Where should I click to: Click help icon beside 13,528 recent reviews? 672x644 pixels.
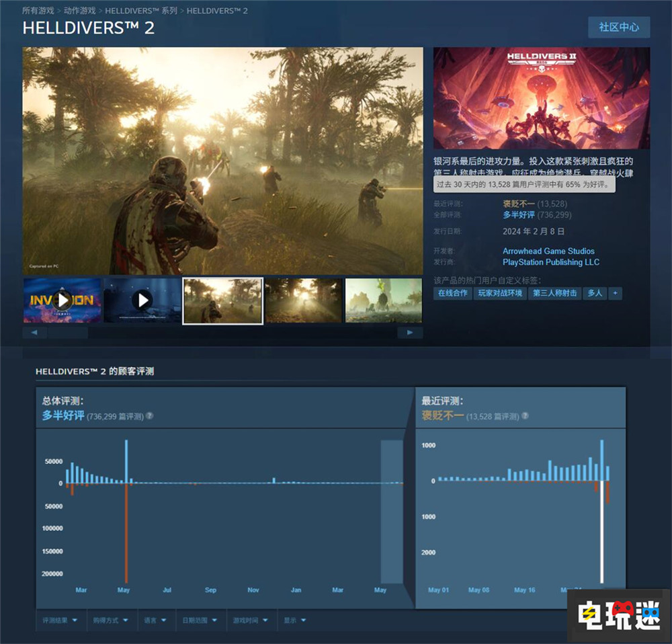[x=524, y=416]
